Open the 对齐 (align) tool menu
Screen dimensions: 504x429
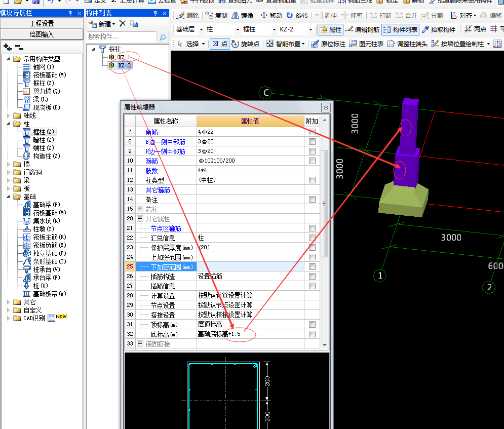coord(463,15)
